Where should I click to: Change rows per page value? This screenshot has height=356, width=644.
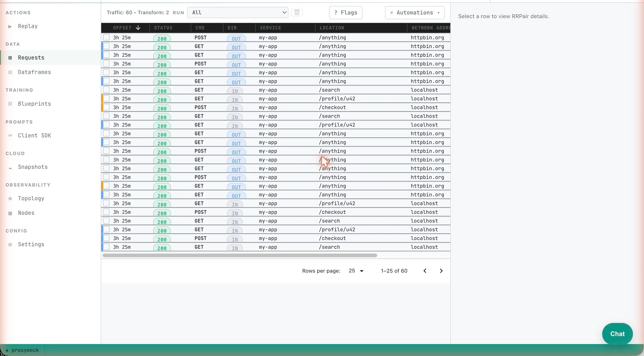click(356, 271)
